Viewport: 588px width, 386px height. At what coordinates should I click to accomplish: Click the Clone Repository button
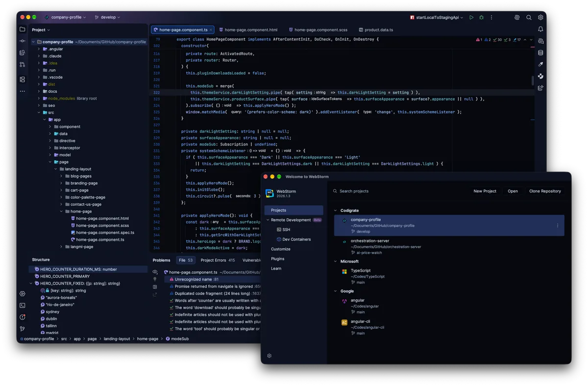545,191
